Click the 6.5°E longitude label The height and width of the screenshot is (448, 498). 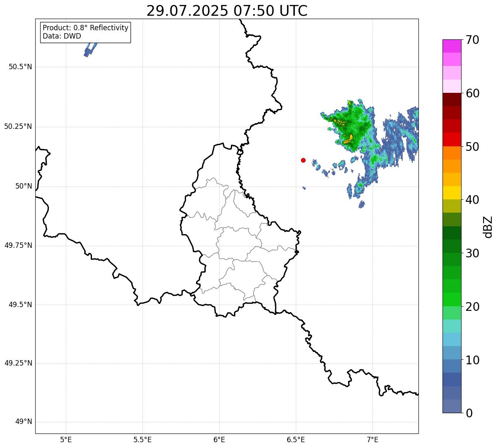tap(296, 440)
